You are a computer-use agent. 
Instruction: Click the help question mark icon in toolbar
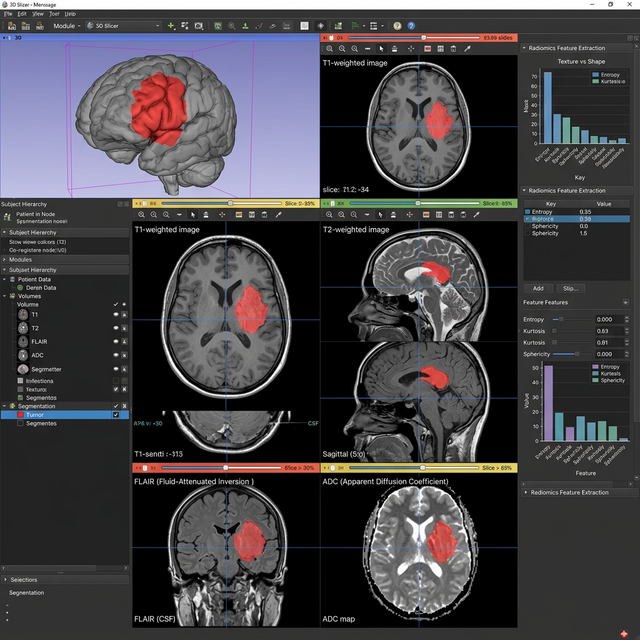tap(397, 25)
